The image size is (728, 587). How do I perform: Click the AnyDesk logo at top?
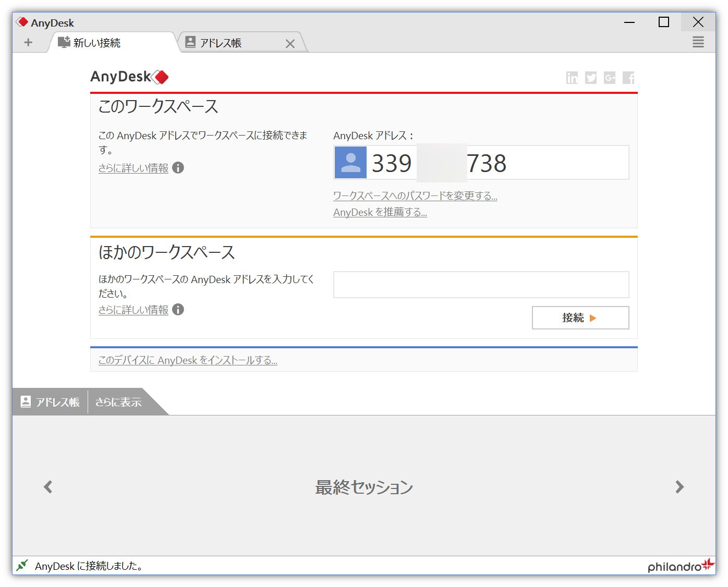[x=129, y=77]
